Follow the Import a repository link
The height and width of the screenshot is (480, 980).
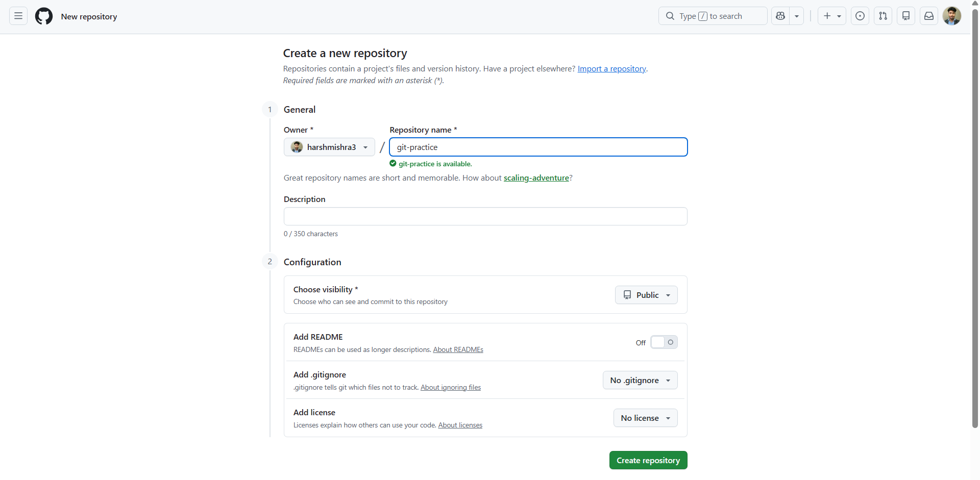click(x=612, y=68)
